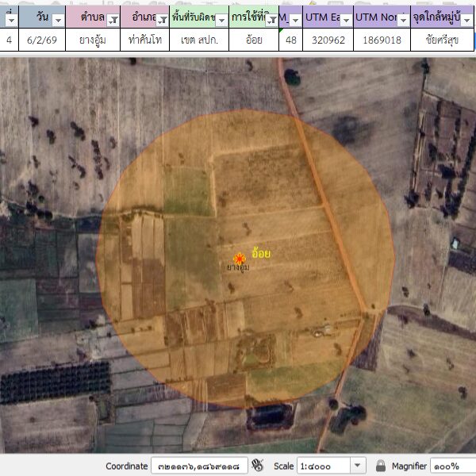Screen dimensions: 476x476
Task: Open the อำเภอ column filter dropdown
Action: click(162, 19)
